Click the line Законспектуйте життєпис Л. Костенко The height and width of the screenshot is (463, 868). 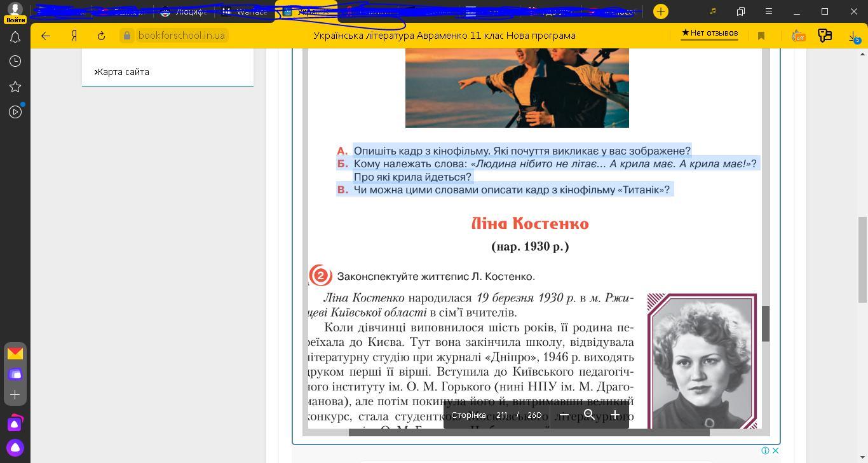[436, 276]
